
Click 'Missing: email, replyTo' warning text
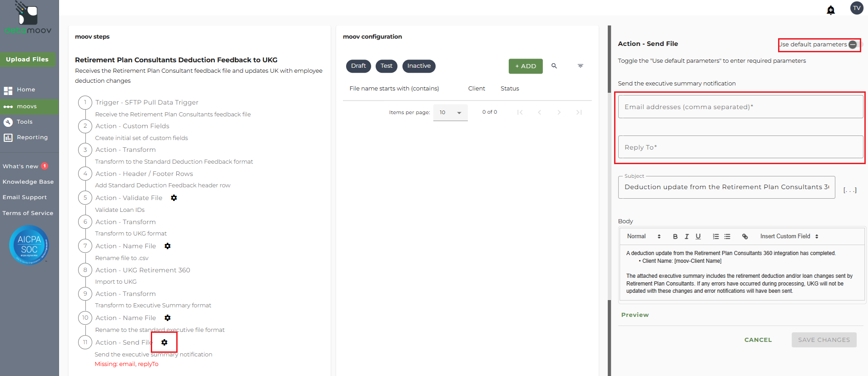[127, 364]
